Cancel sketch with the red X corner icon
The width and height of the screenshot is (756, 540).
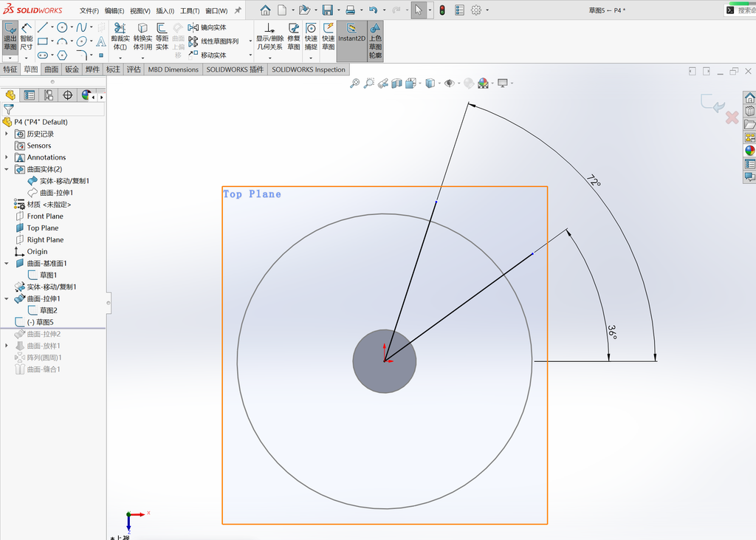pos(732,117)
